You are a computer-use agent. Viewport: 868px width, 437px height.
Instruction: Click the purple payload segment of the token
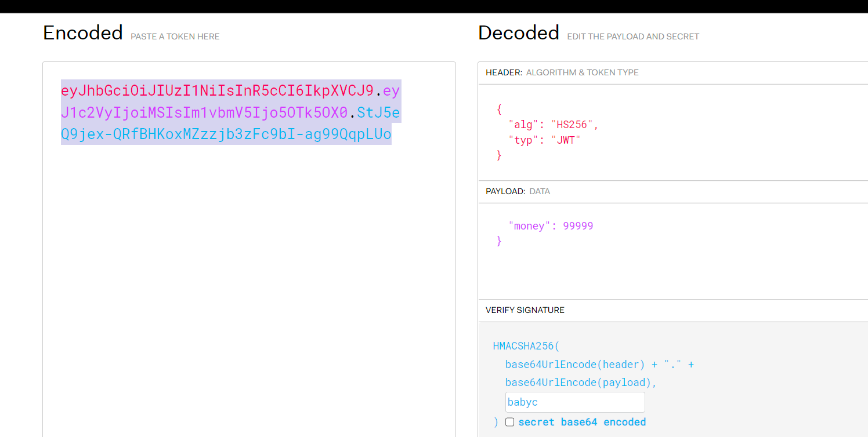click(x=204, y=113)
